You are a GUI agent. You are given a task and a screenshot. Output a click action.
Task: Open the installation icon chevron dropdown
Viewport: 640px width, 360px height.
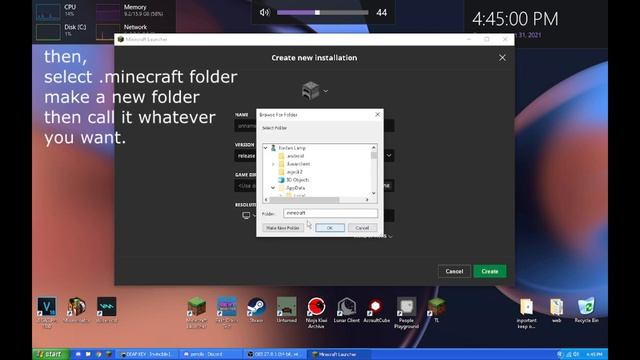[x=325, y=91]
